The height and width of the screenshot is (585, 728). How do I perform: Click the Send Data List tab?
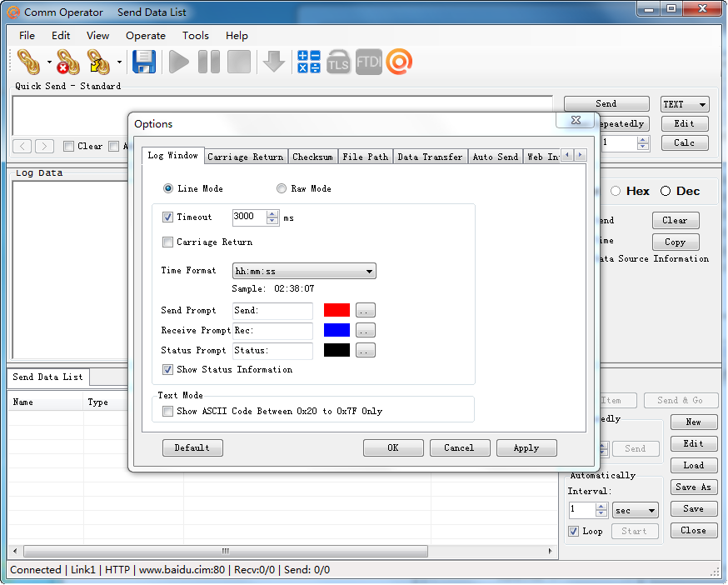47,377
